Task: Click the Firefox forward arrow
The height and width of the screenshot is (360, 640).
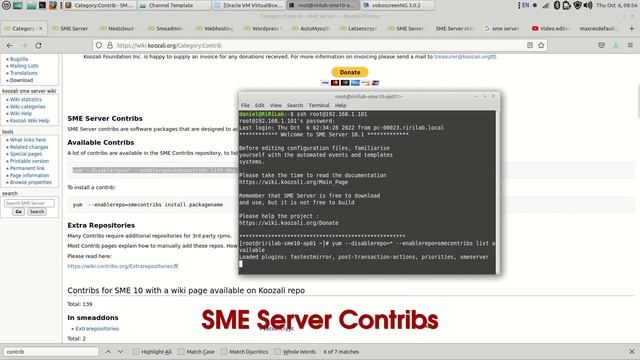Action: (24, 45)
